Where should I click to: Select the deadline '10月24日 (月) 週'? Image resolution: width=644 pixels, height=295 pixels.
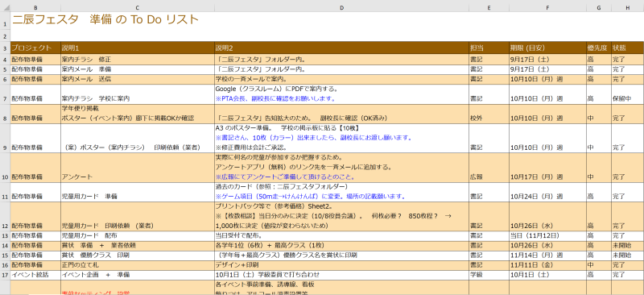547,192
